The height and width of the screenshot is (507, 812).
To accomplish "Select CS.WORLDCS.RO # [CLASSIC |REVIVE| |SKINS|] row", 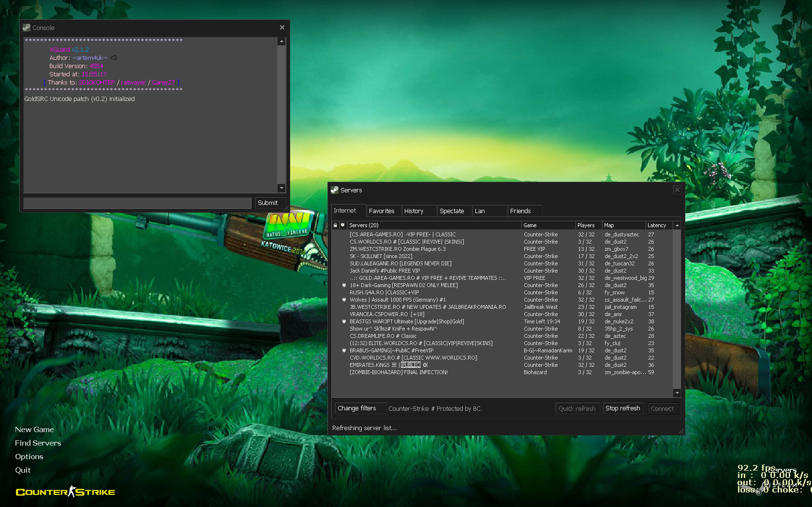I will coord(502,242).
